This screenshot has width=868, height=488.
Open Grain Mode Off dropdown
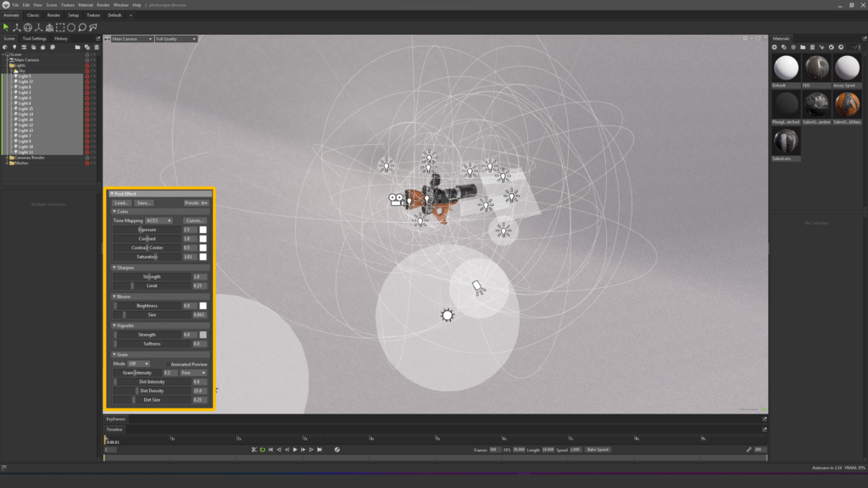point(138,363)
